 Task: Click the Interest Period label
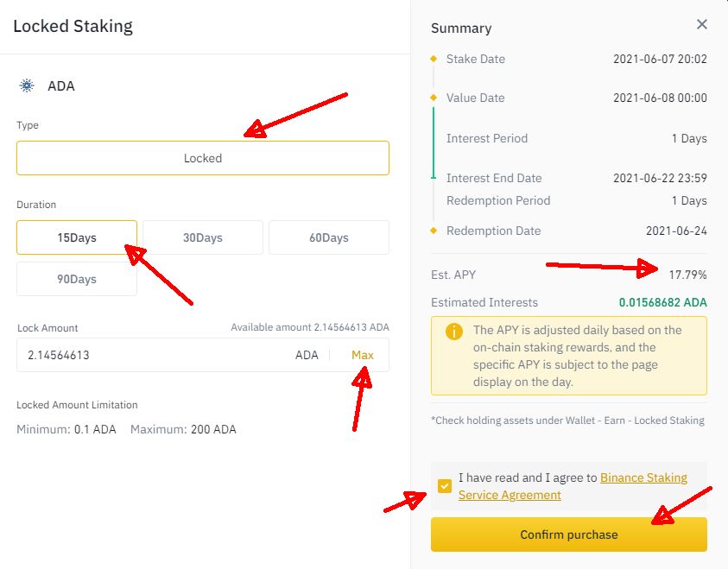pos(486,138)
